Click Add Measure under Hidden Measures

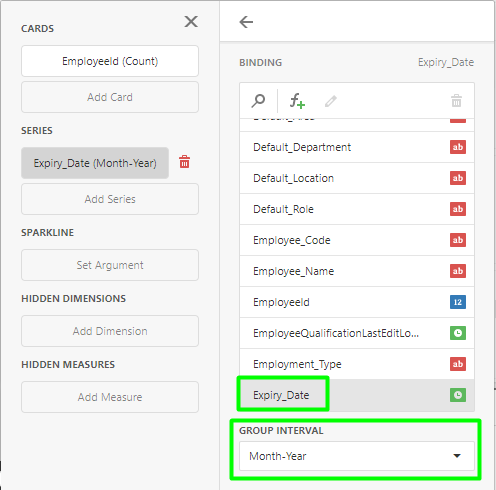110,397
